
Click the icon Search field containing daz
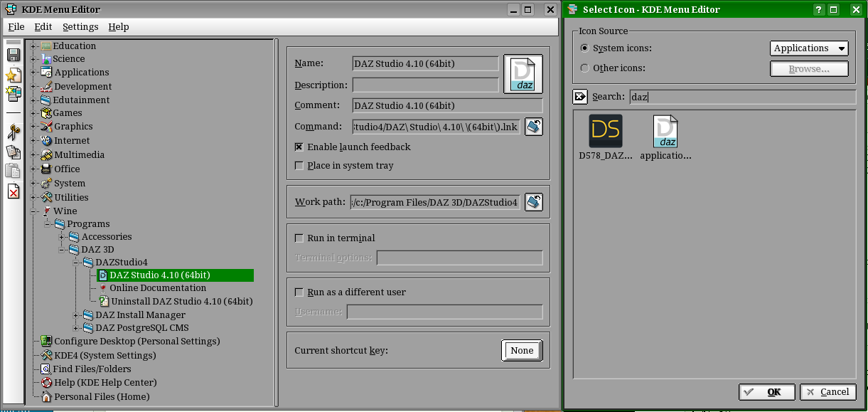742,97
